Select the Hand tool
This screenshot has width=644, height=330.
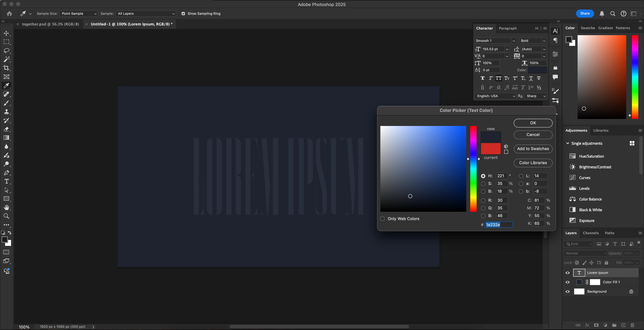(7, 207)
